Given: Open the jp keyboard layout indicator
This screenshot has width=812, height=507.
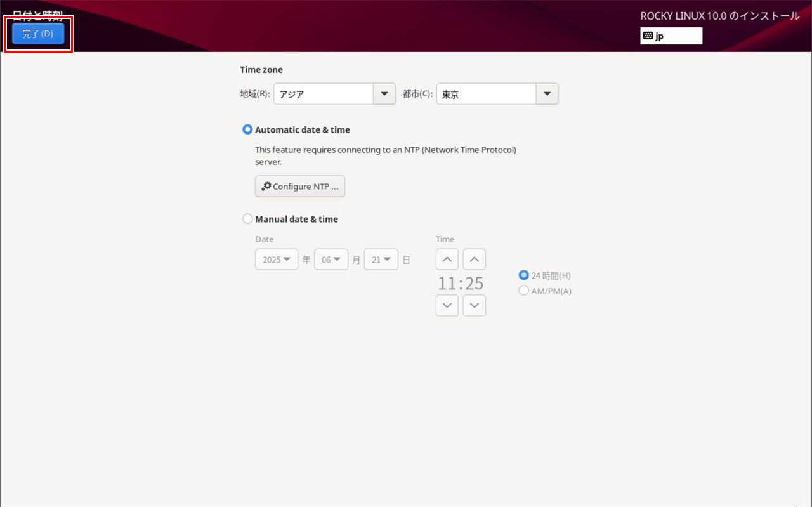Looking at the screenshot, I should [x=671, y=36].
